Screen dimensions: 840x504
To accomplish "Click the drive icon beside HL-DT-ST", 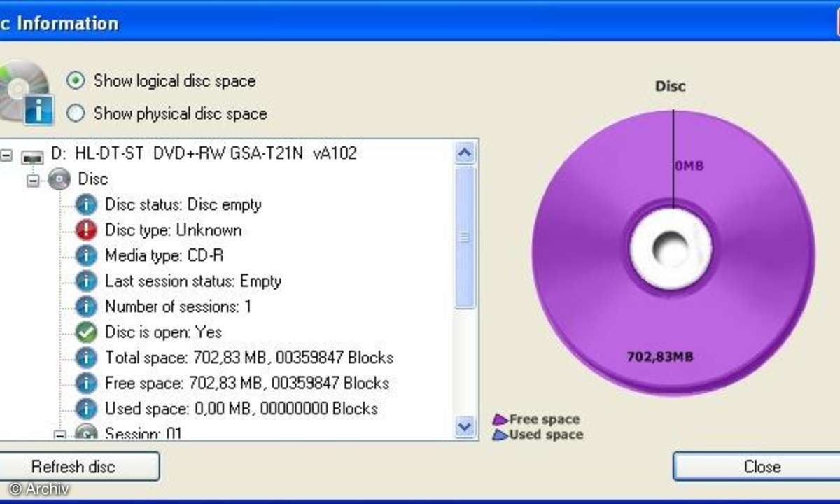I will pyautogui.click(x=32, y=155).
